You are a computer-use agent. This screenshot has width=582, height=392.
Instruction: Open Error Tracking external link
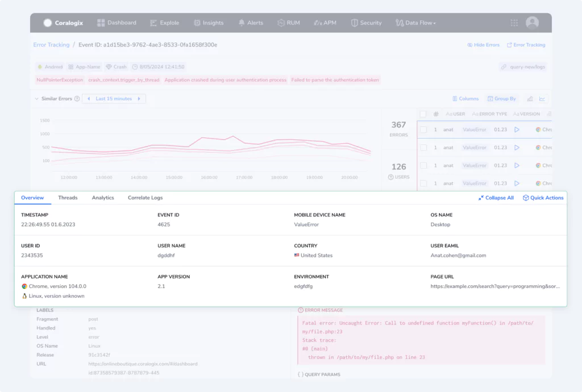pos(526,45)
